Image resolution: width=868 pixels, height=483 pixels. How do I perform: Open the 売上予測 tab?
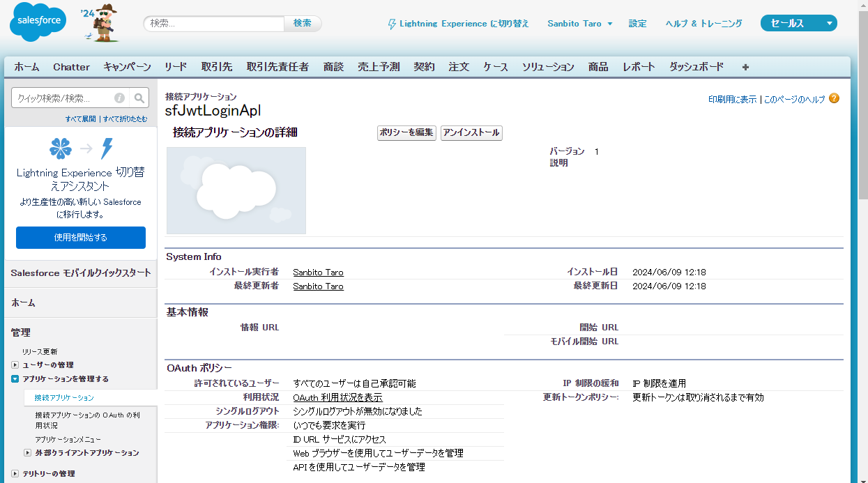click(x=379, y=67)
